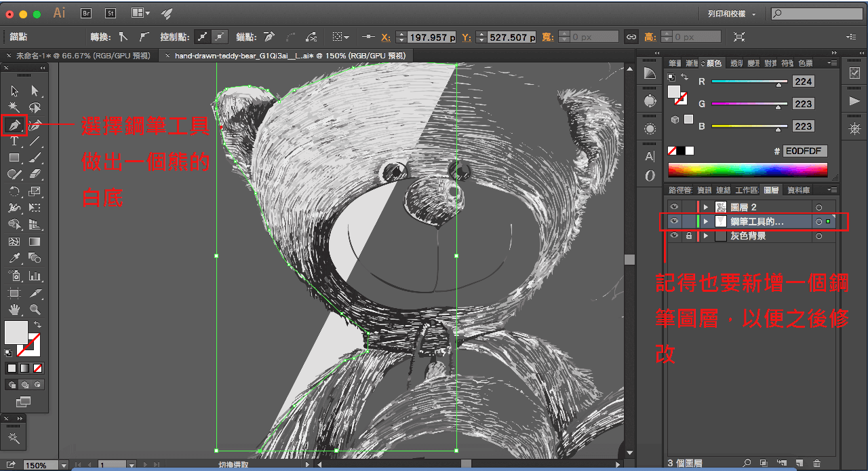
Task: Expand the 圖層 2 layer contents
Action: tap(706, 207)
